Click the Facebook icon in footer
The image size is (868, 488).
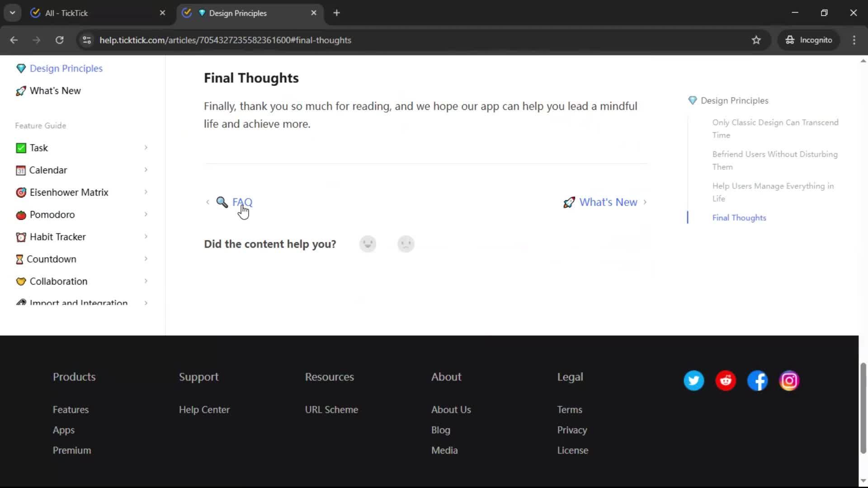point(757,380)
